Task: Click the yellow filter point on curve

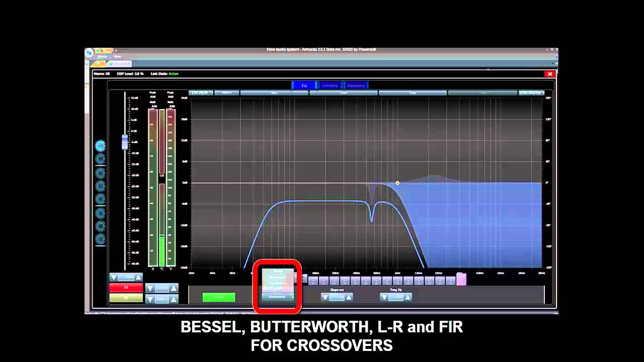Action: click(397, 183)
